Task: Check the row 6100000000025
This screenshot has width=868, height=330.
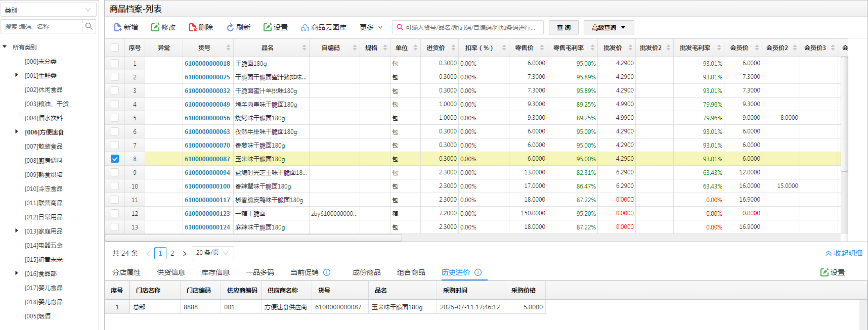Action: 115,77
